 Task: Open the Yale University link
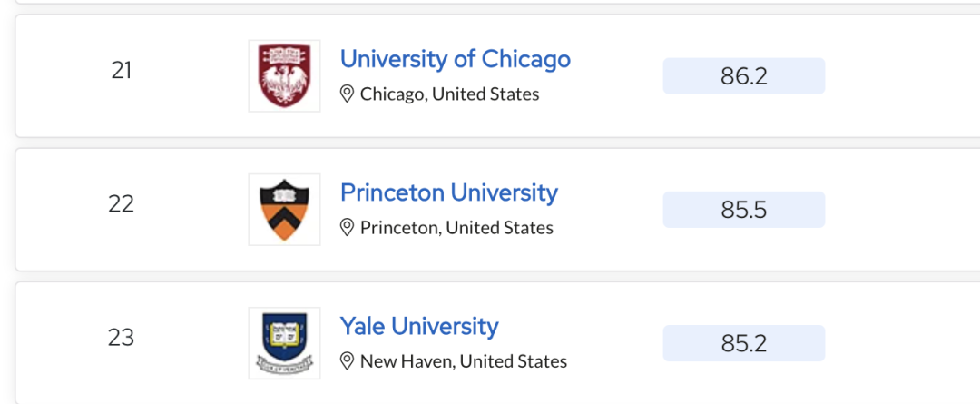click(x=418, y=327)
